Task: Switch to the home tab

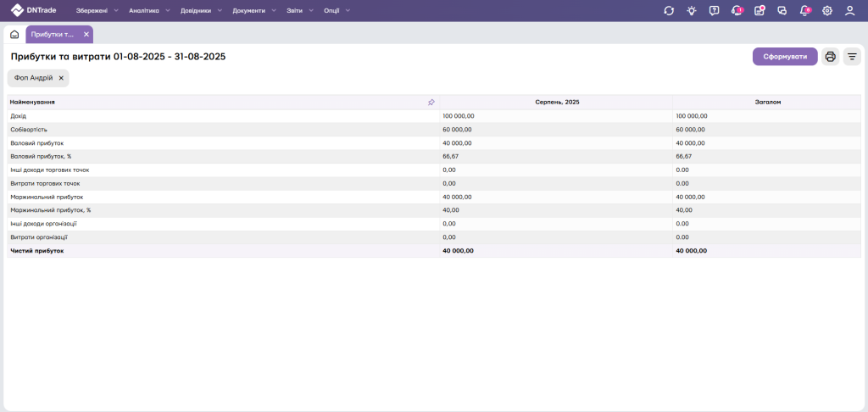Action: tap(14, 35)
